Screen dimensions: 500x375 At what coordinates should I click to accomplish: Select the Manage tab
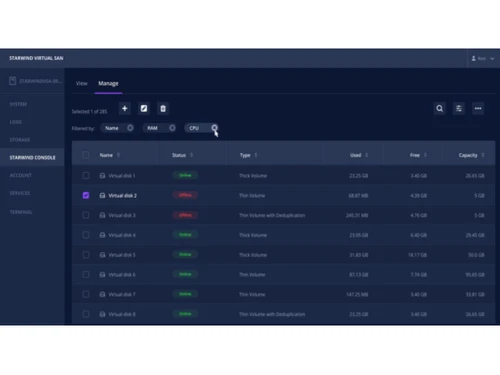pos(108,83)
